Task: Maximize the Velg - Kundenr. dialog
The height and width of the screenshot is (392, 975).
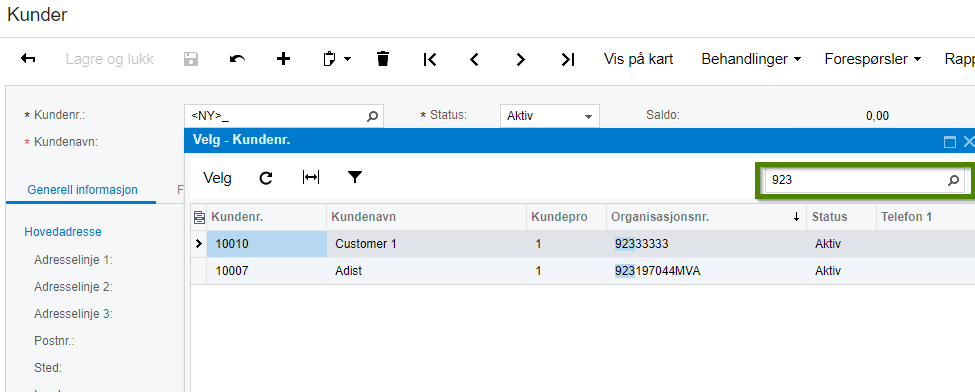Action: coord(950,142)
